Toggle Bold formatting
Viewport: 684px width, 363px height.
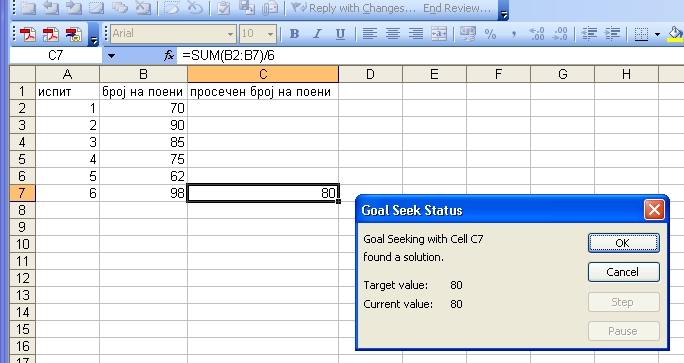coord(294,34)
